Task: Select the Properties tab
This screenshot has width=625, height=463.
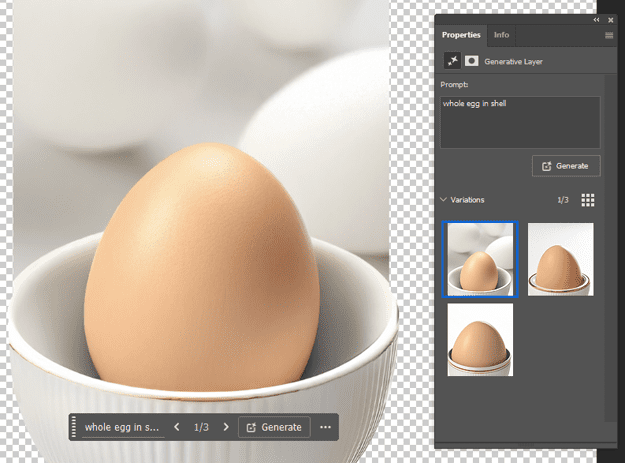Action: tap(462, 35)
